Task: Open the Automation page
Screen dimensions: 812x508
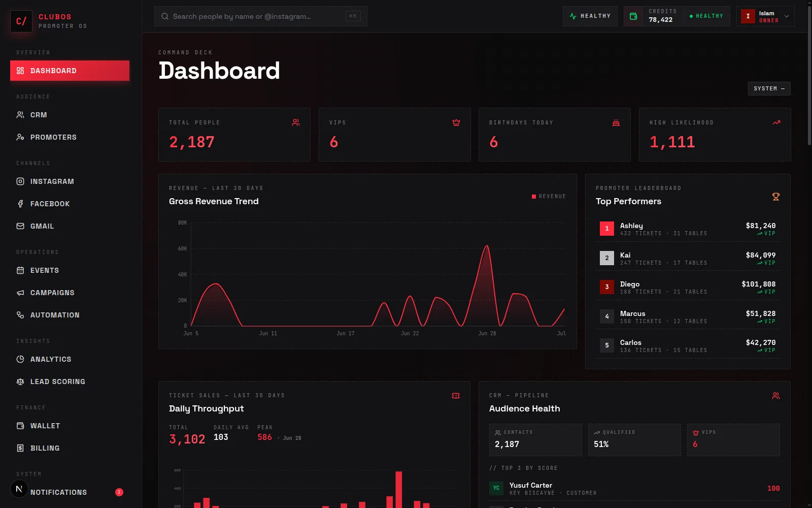Action: pyautogui.click(x=70, y=315)
